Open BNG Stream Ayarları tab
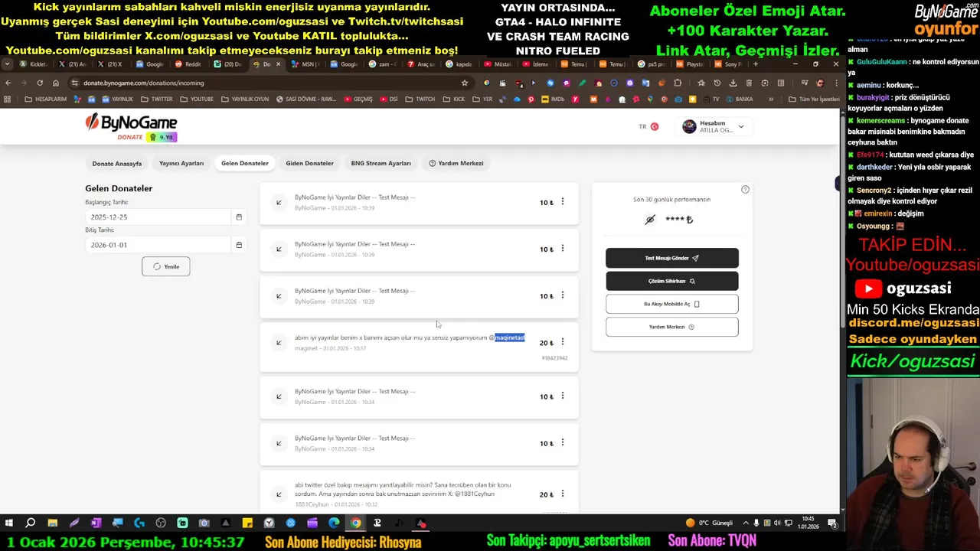The image size is (980, 551). click(381, 163)
